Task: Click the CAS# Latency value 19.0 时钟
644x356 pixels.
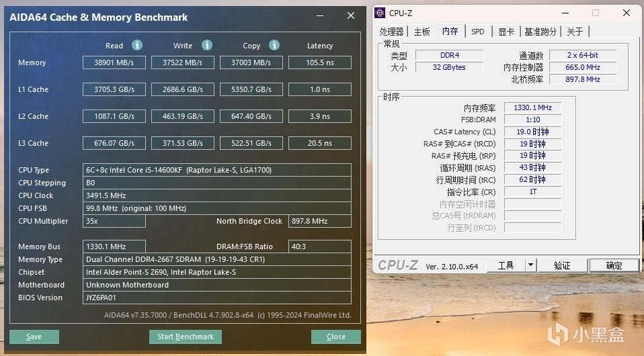Action: point(532,132)
